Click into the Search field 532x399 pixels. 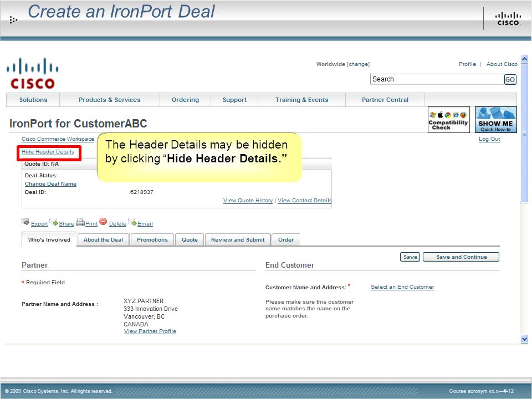(437, 79)
